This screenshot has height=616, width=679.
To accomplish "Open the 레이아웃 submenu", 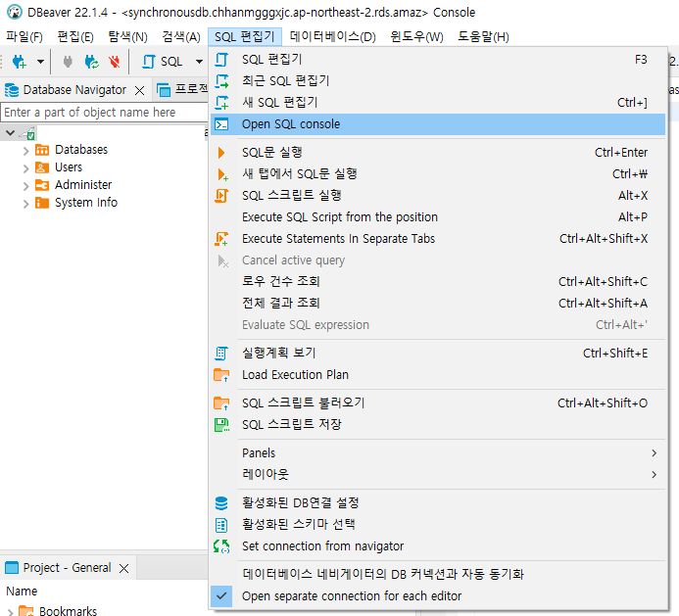I will pyautogui.click(x=437, y=474).
